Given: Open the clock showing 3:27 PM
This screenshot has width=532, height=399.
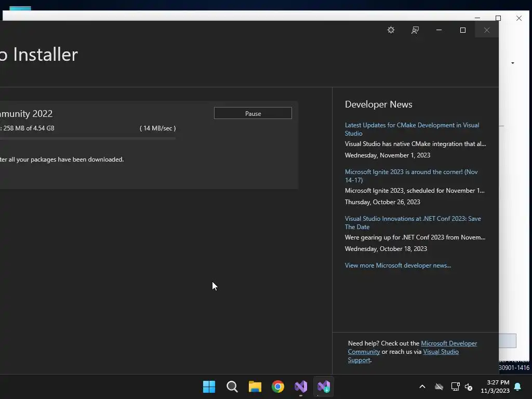Looking at the screenshot, I should (495, 387).
